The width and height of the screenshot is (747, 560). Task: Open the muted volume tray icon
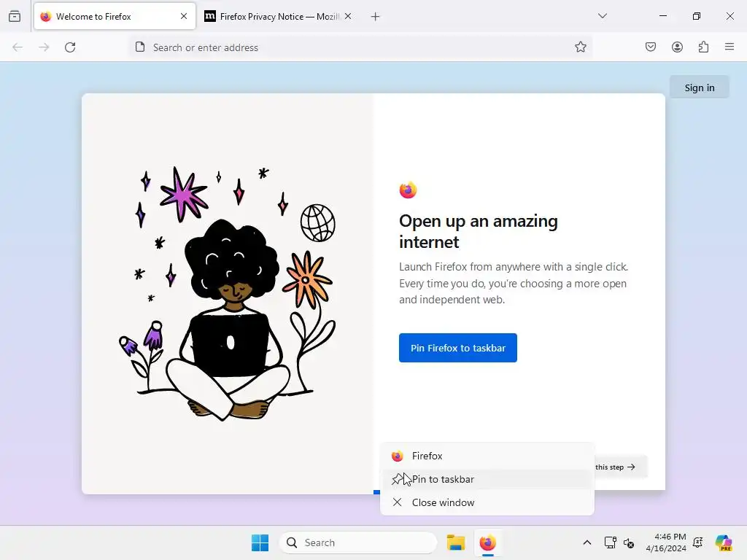click(x=629, y=542)
